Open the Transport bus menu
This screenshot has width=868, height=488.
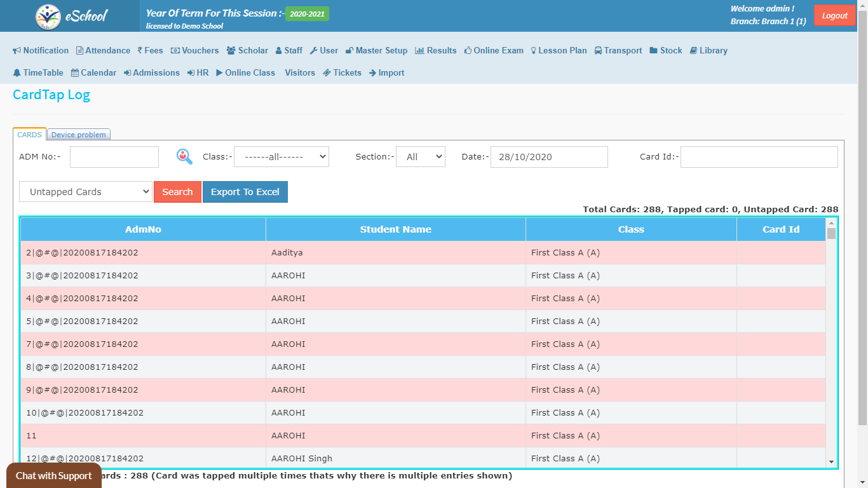point(618,51)
